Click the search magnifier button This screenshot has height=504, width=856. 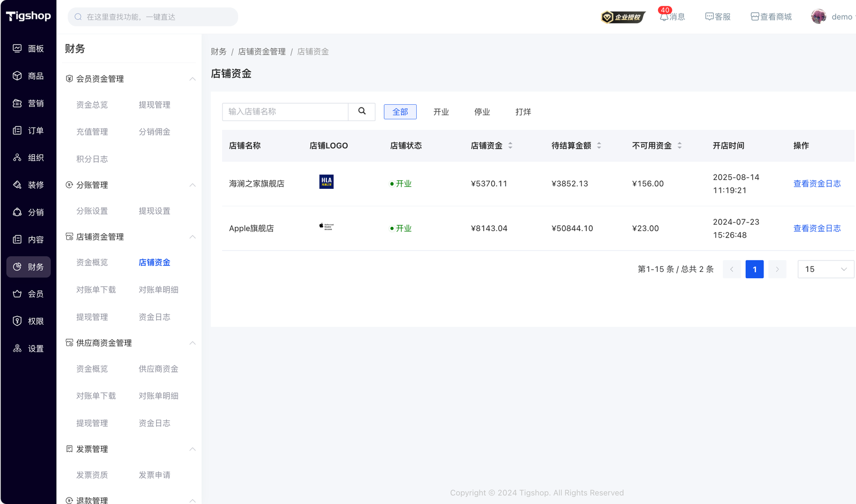click(x=362, y=111)
